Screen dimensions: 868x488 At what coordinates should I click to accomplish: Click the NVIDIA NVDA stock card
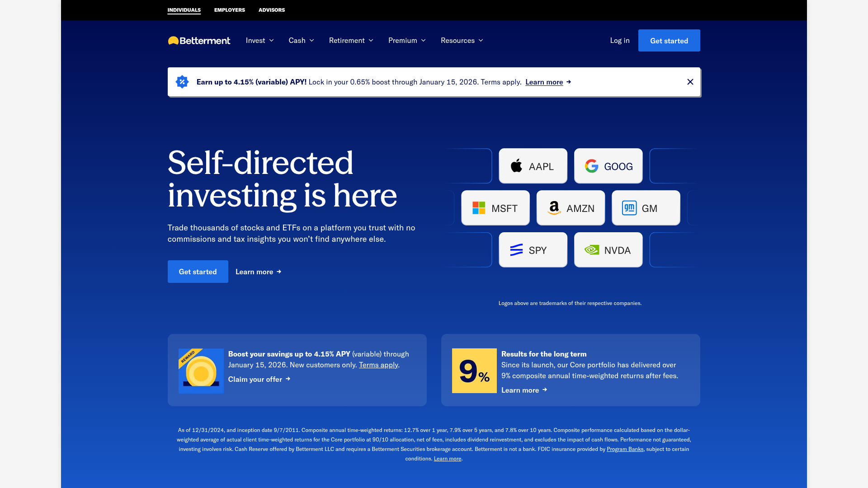pos(608,249)
